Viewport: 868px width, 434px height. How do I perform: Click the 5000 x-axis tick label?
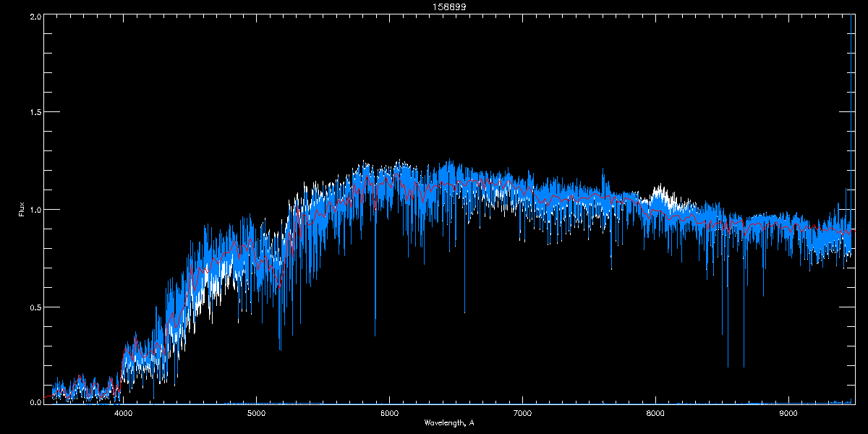(x=257, y=414)
